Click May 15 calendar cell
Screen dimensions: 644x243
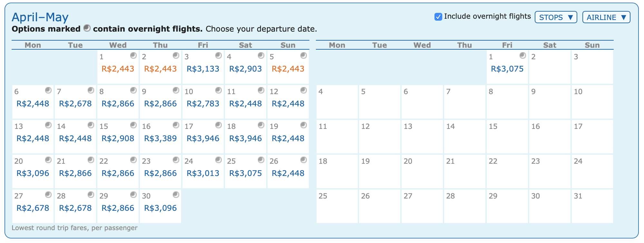click(507, 137)
